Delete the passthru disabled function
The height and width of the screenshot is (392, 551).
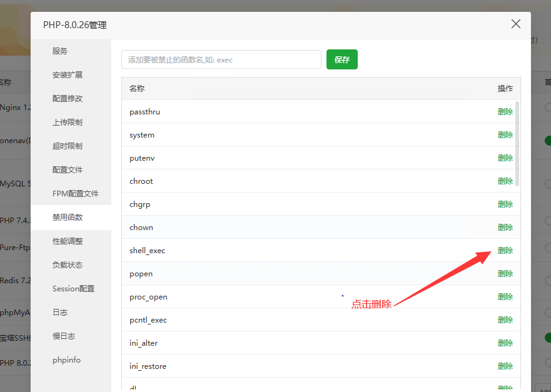click(x=505, y=112)
